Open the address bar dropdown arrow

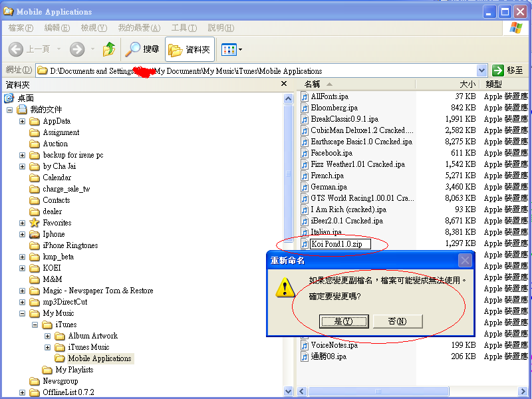(x=481, y=70)
